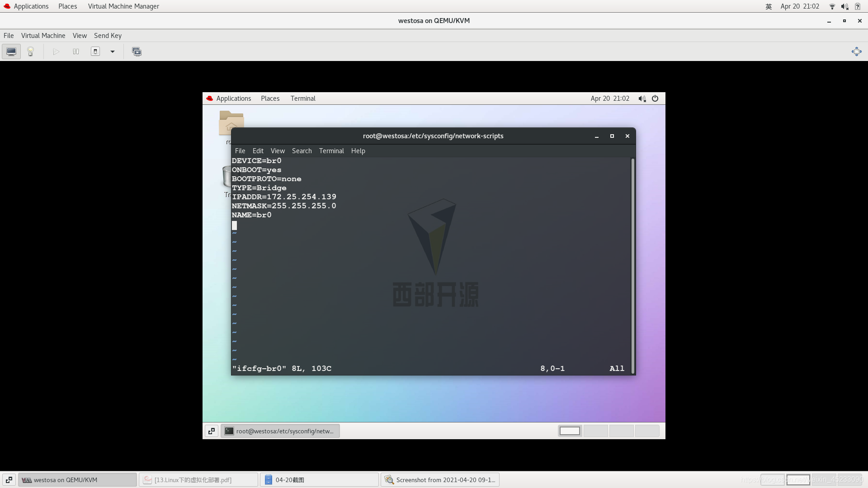Open terminal View menu

pos(278,151)
